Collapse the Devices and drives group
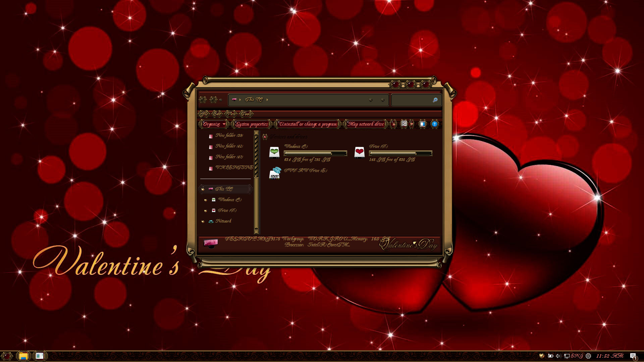The image size is (644, 362). click(x=265, y=137)
